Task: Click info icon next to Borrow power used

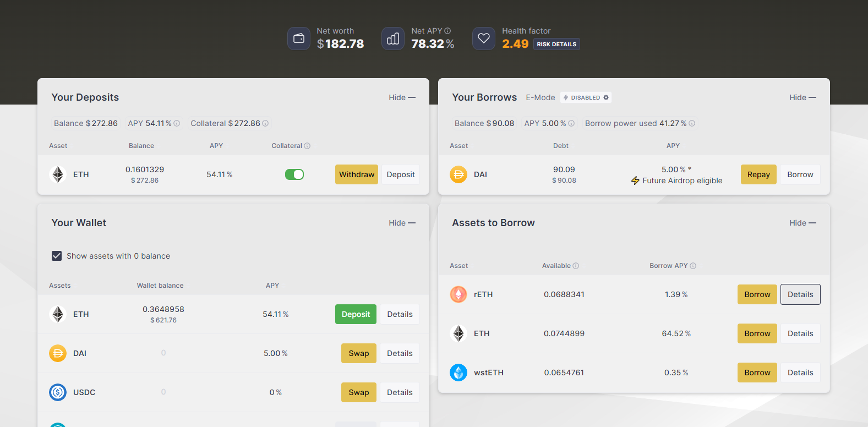Action: pos(692,123)
